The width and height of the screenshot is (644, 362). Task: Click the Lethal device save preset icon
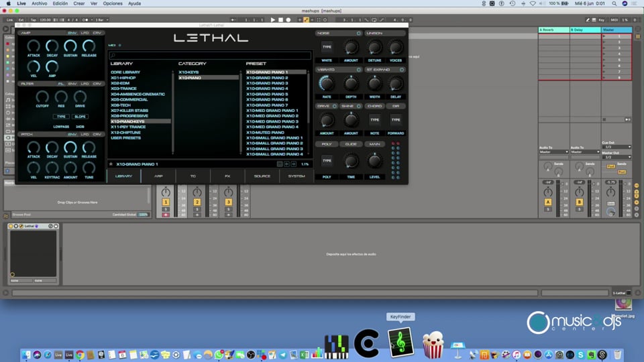pyautogui.click(x=56, y=226)
